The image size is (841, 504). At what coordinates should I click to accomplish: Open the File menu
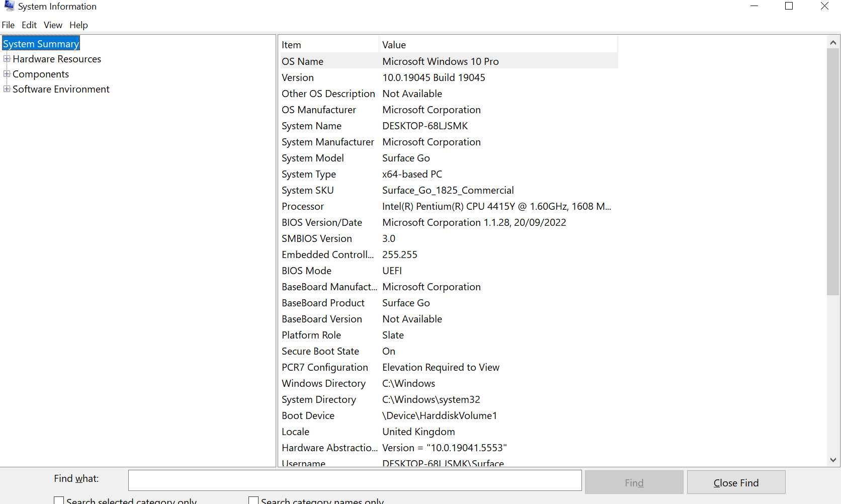[x=8, y=25]
